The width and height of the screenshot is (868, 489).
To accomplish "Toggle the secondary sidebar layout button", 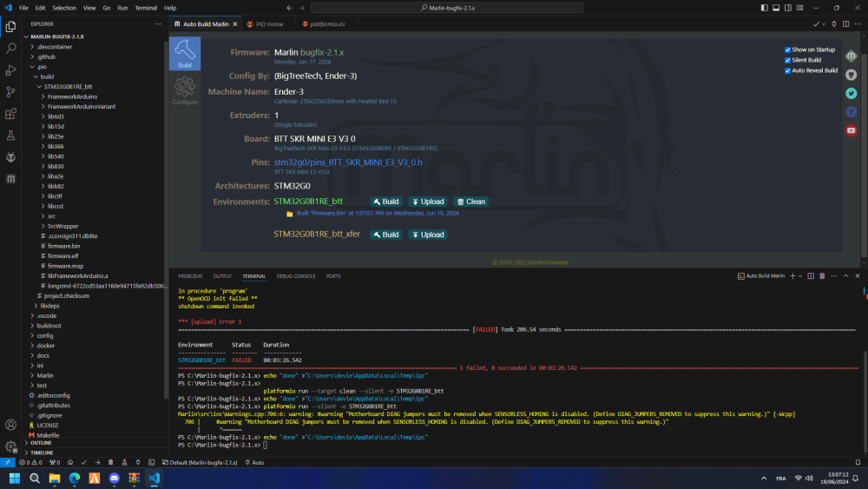I will pyautogui.click(x=788, y=8).
